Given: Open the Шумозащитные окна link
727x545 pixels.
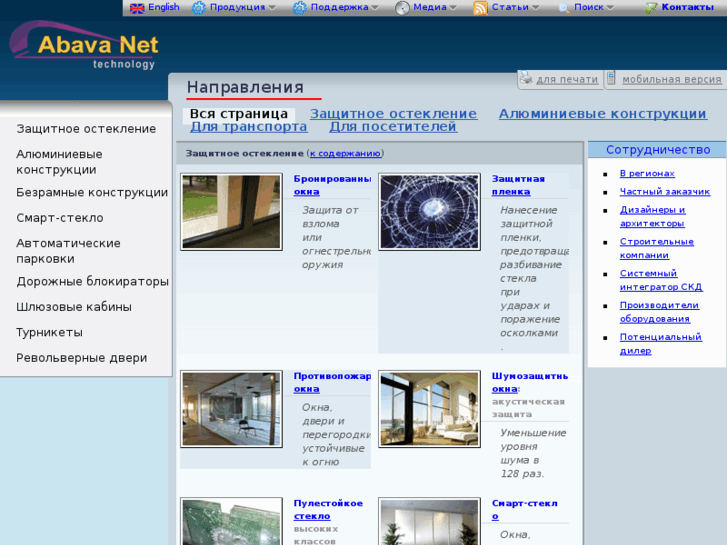Looking at the screenshot, I should [x=529, y=382].
